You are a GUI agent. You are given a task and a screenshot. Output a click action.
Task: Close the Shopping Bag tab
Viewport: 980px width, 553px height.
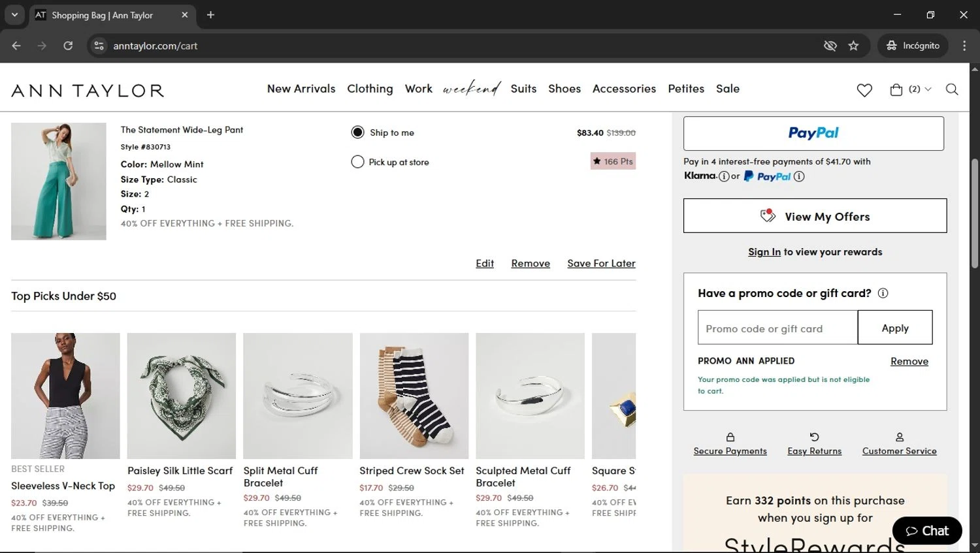coord(184,15)
